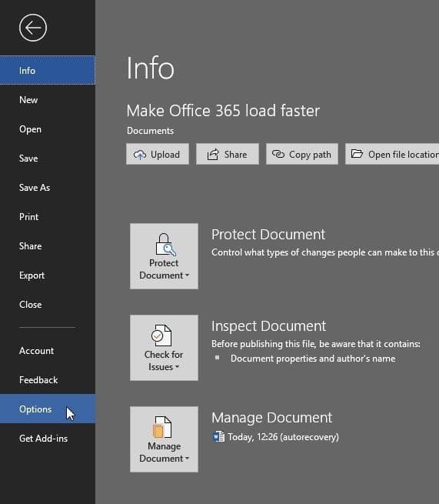
Task: Click the Copy path button label
Action: [x=310, y=155]
